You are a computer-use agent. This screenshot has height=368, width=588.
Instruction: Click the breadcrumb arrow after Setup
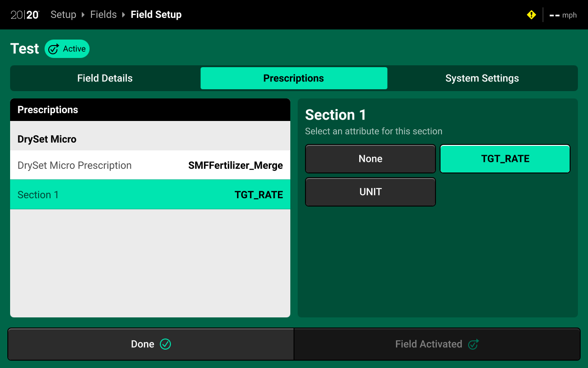click(x=83, y=15)
